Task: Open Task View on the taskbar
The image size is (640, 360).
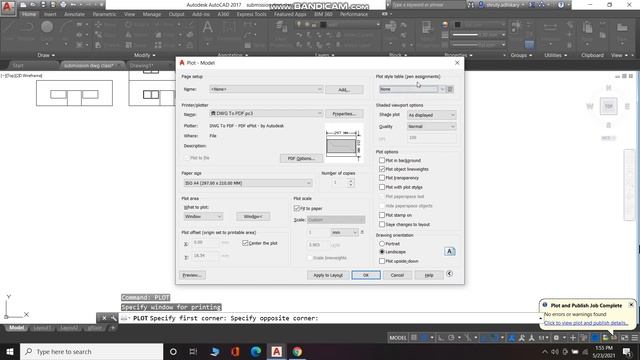Action: coord(193,351)
